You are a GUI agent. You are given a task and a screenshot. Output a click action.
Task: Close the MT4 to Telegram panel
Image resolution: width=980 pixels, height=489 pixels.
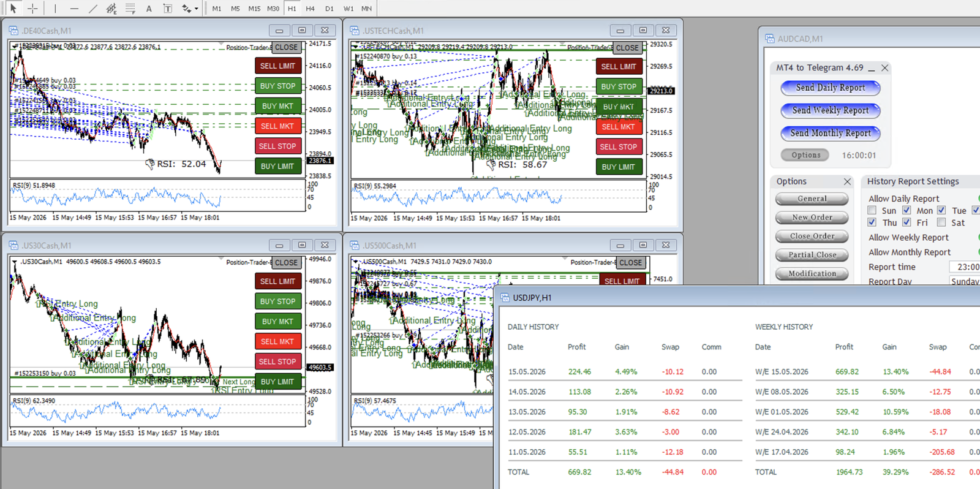884,68
